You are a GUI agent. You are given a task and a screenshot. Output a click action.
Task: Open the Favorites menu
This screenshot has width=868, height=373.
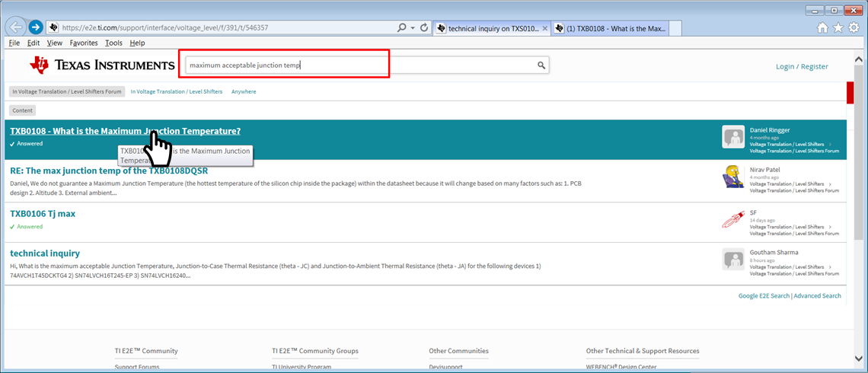(84, 43)
